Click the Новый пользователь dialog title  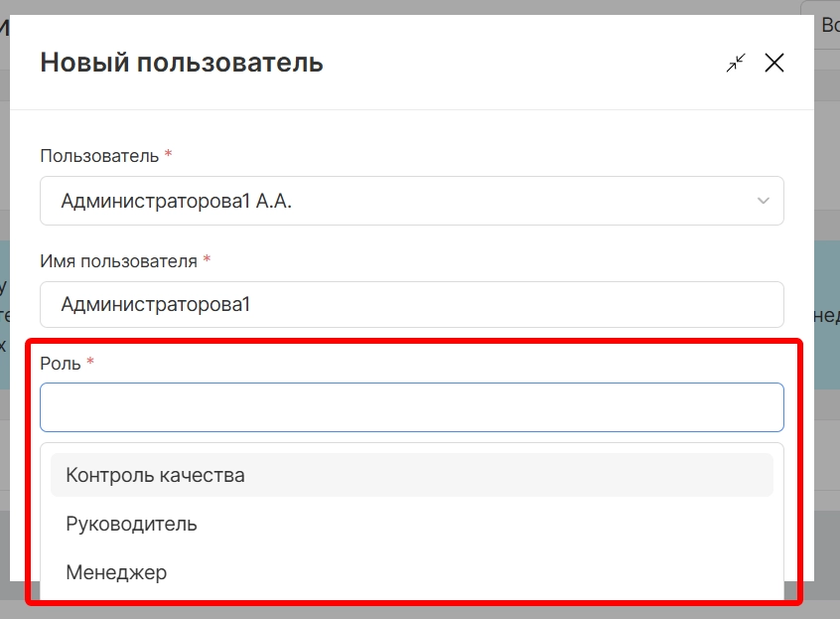181,63
